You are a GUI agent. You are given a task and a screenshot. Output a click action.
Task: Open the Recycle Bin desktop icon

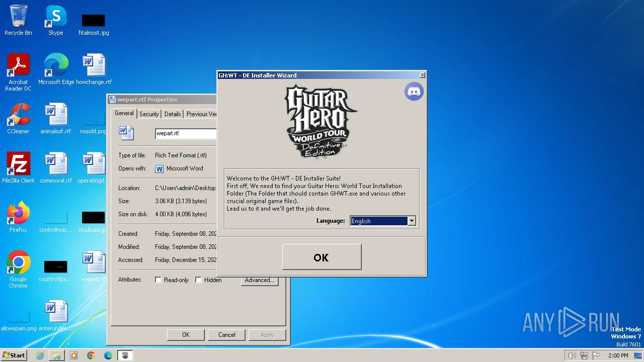(x=18, y=20)
